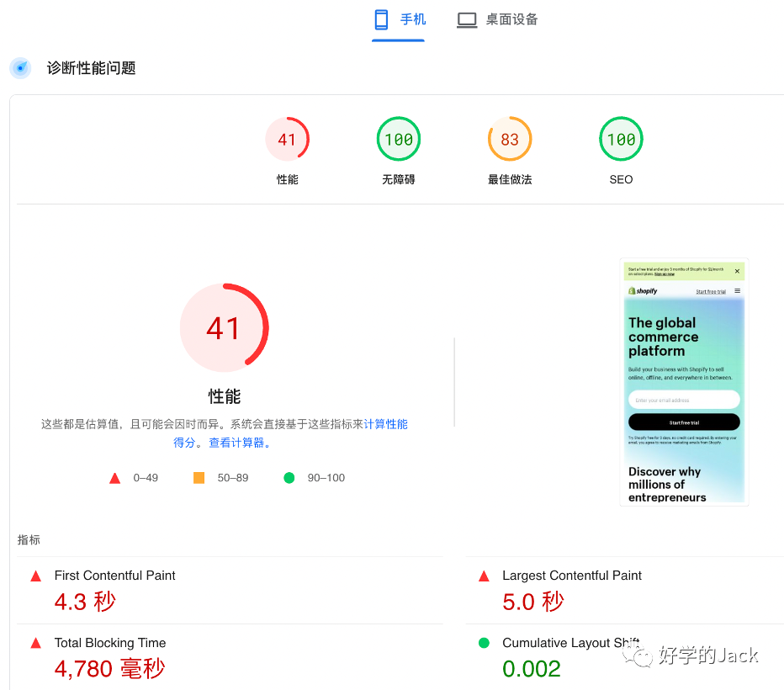
Task: Open the 计算性能得分 link
Action: [x=385, y=424]
